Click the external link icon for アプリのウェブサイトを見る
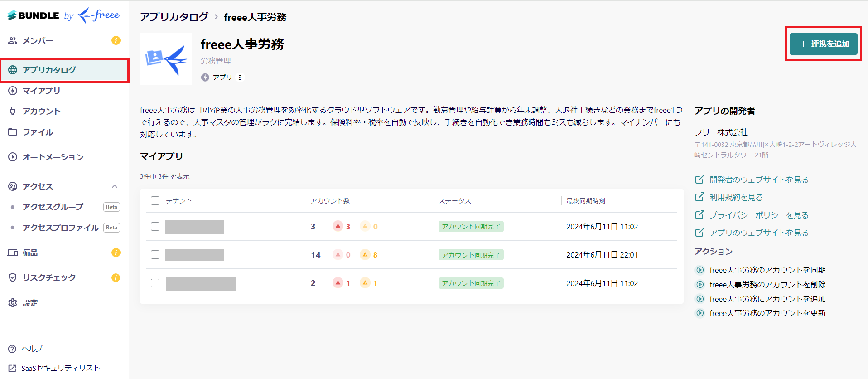 [700, 233]
